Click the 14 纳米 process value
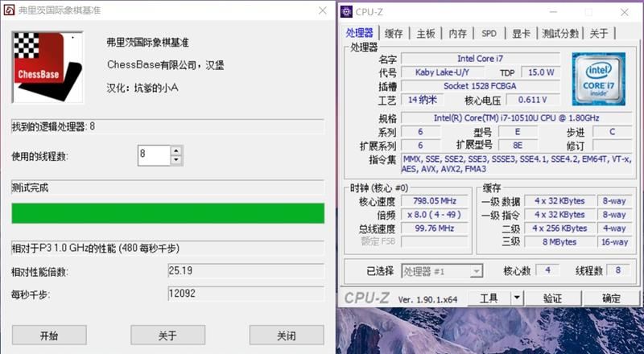 point(423,100)
